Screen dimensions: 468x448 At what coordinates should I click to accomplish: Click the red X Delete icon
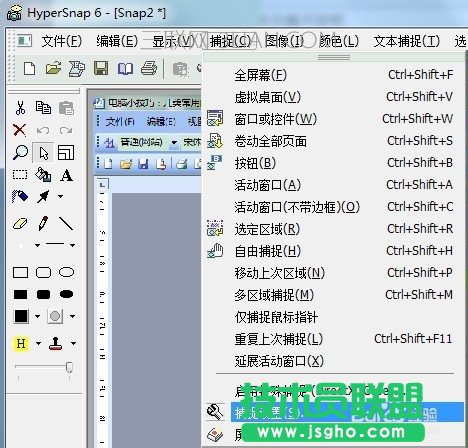tap(20, 130)
